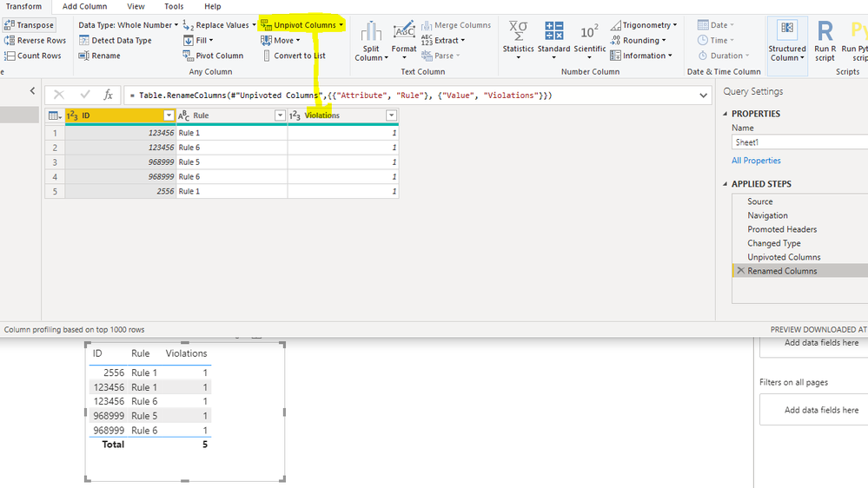Click the fx formula button
This screenshot has height=488, width=868.
109,96
